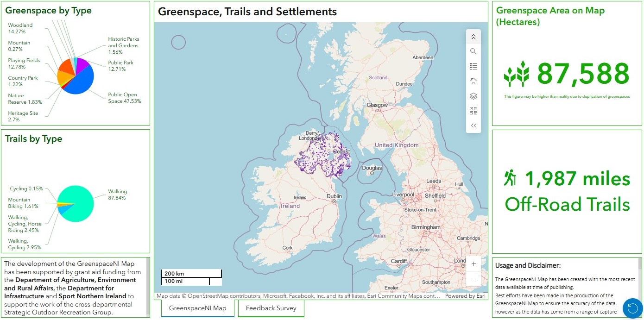
Task: Click the Esri attribution text on map
Action: point(465,296)
